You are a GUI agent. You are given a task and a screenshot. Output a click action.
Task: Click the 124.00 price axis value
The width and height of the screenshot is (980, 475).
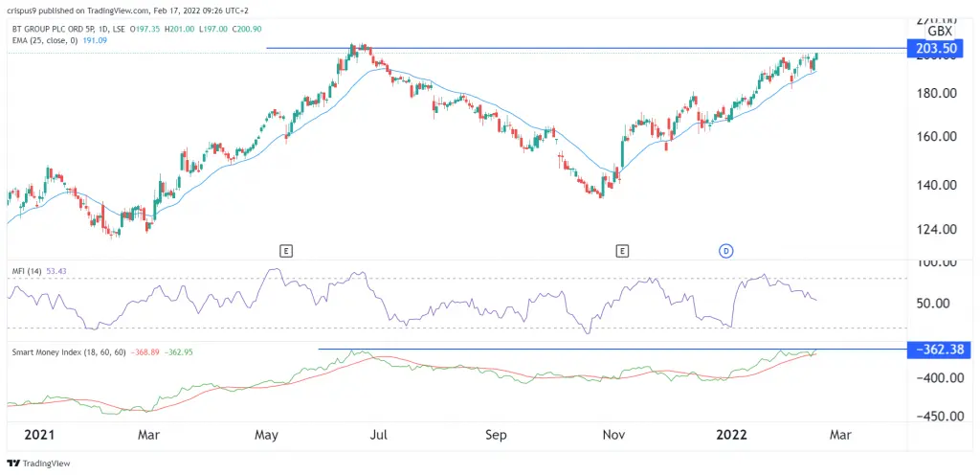coord(938,230)
